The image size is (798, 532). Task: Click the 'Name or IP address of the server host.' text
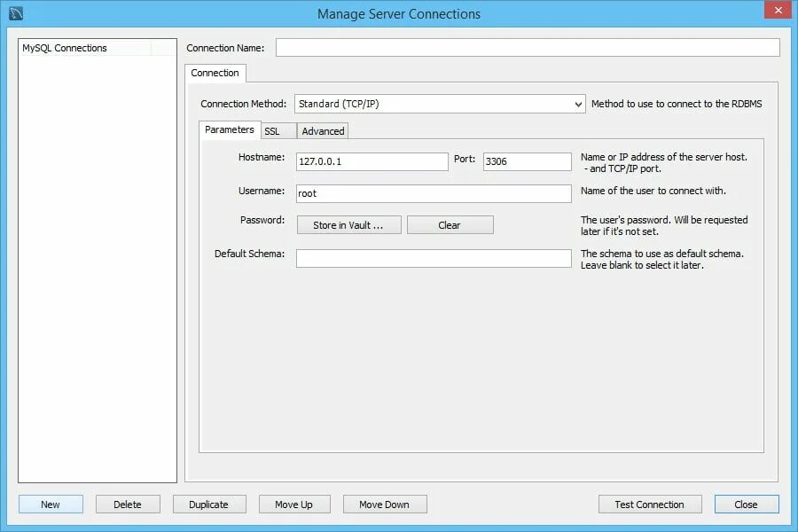pyautogui.click(x=664, y=157)
